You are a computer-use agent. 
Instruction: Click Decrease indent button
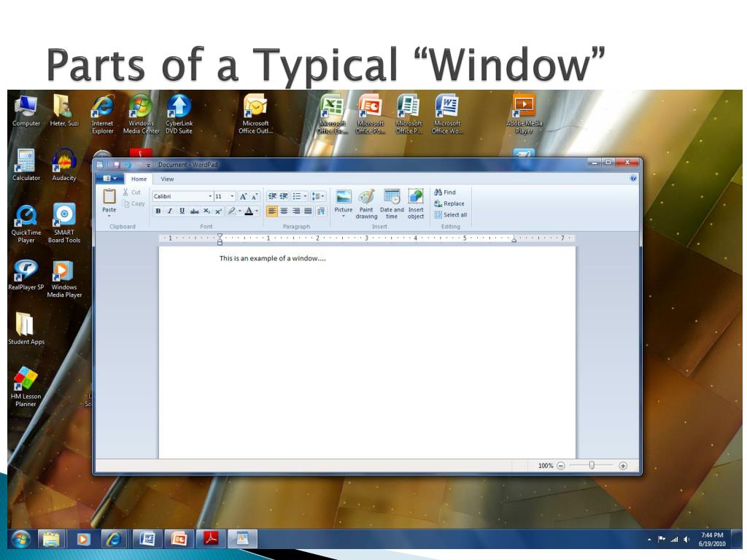pos(272,196)
